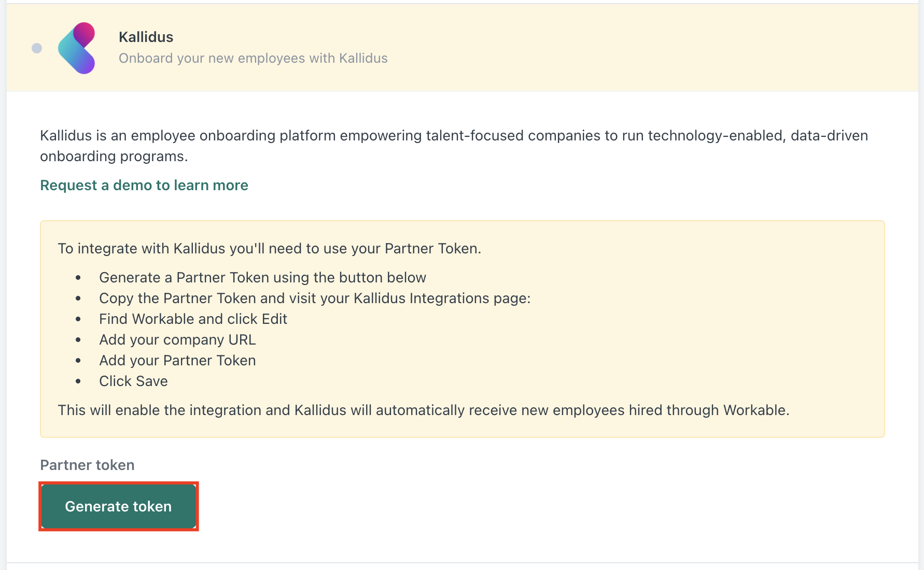The height and width of the screenshot is (570, 924).
Task: Select the Add your Partner Token step
Action: (177, 360)
